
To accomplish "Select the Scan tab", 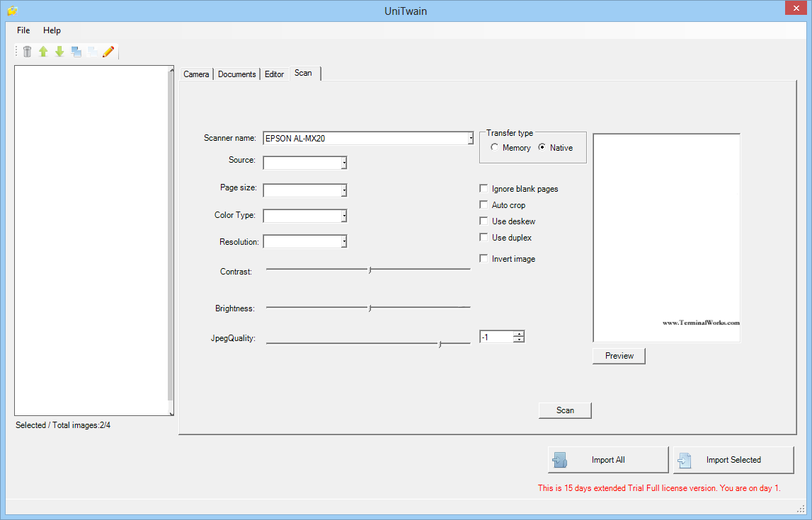I will [x=304, y=73].
